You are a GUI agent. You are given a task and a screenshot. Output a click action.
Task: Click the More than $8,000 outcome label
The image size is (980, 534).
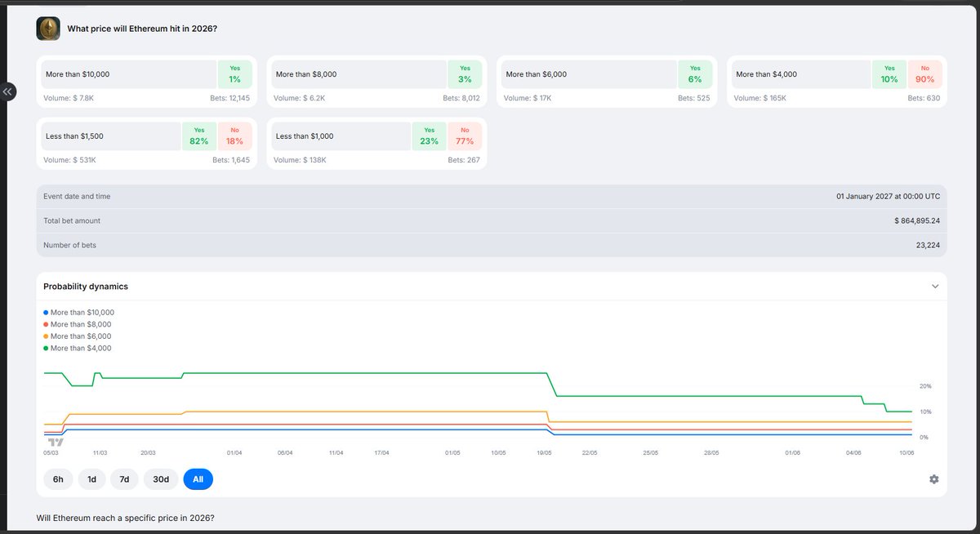pyautogui.click(x=306, y=74)
